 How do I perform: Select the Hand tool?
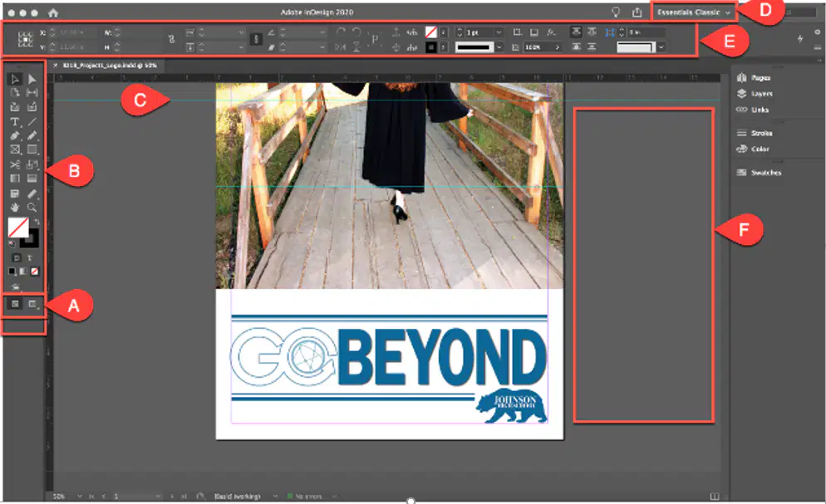click(x=15, y=208)
